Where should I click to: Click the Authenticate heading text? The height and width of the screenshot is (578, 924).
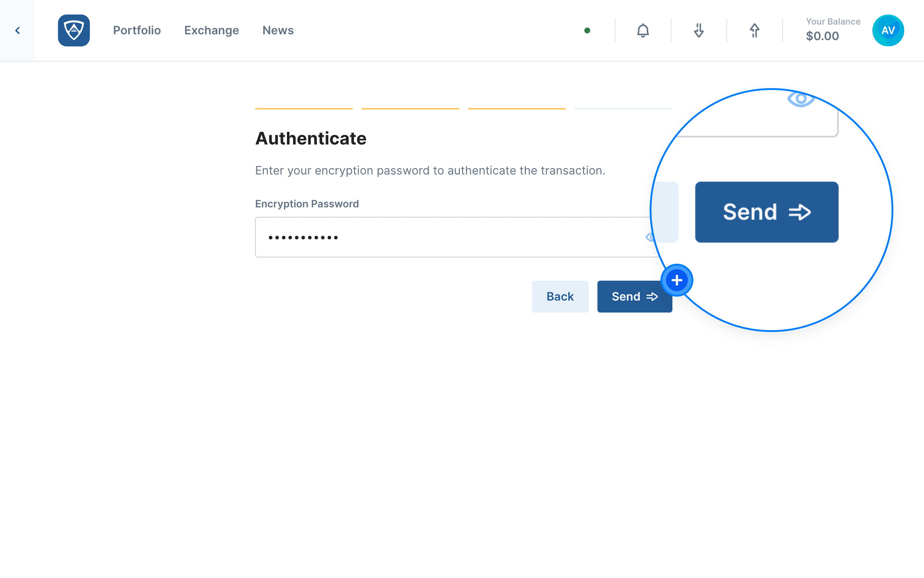[x=311, y=138]
